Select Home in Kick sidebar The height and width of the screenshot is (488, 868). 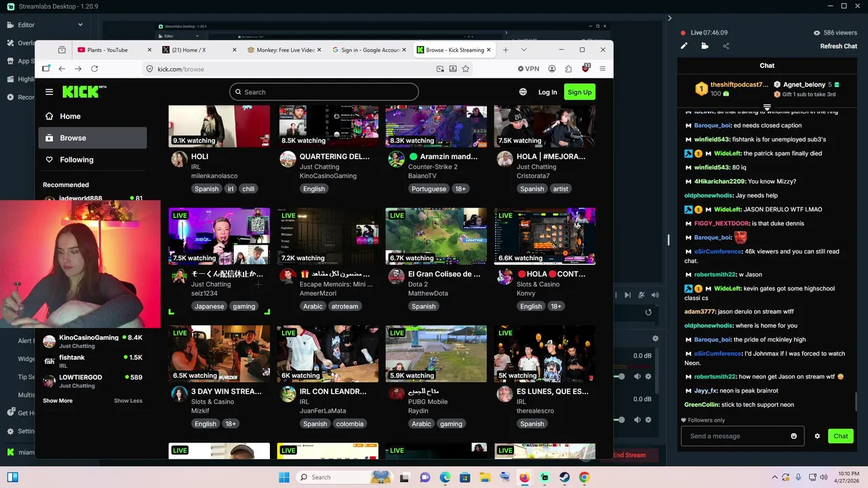tap(92, 116)
